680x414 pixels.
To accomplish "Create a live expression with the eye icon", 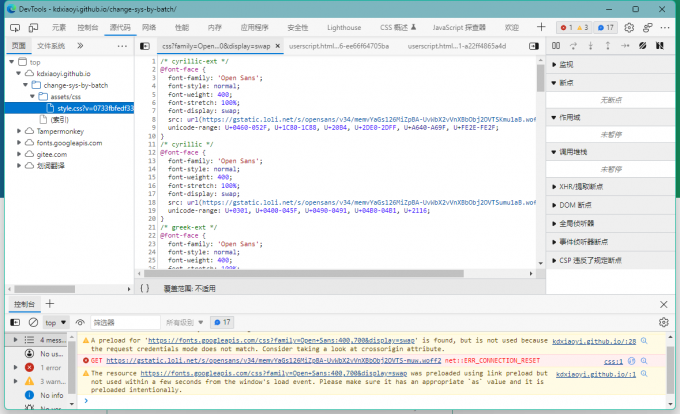I will 80,323.
